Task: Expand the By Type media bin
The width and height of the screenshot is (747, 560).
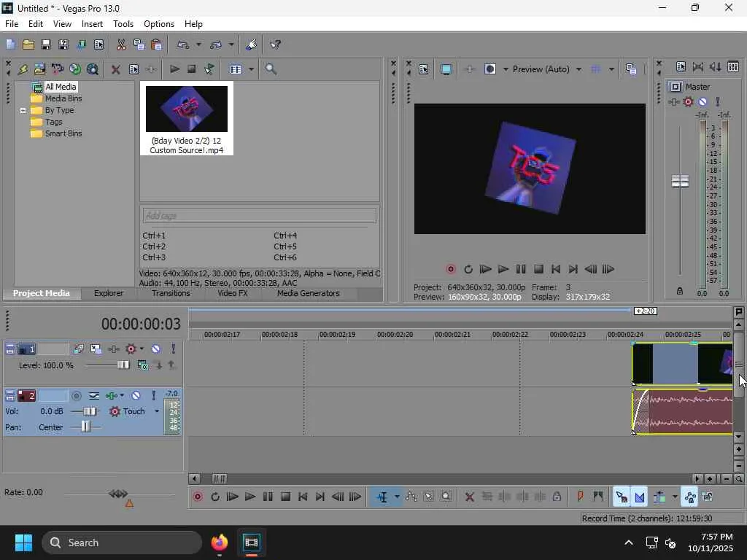Action: pyautogui.click(x=23, y=111)
